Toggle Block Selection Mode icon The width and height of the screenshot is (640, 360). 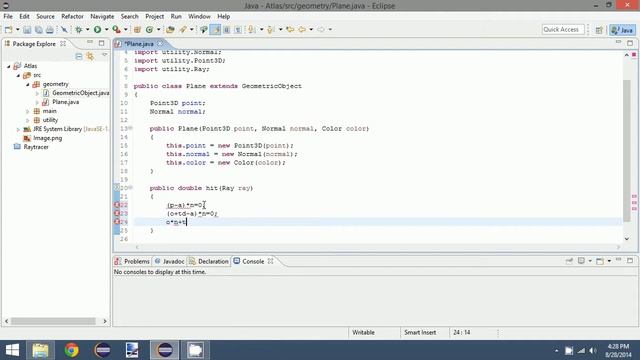pos(227,30)
